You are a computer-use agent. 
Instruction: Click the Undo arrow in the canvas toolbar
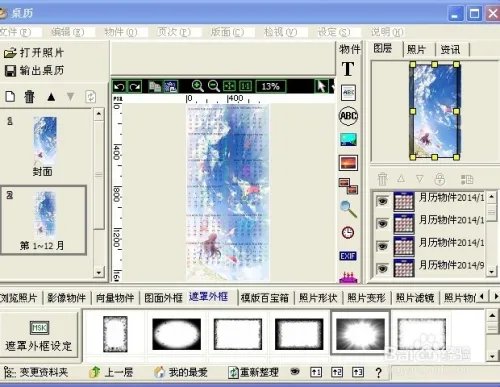pyautogui.click(x=119, y=87)
